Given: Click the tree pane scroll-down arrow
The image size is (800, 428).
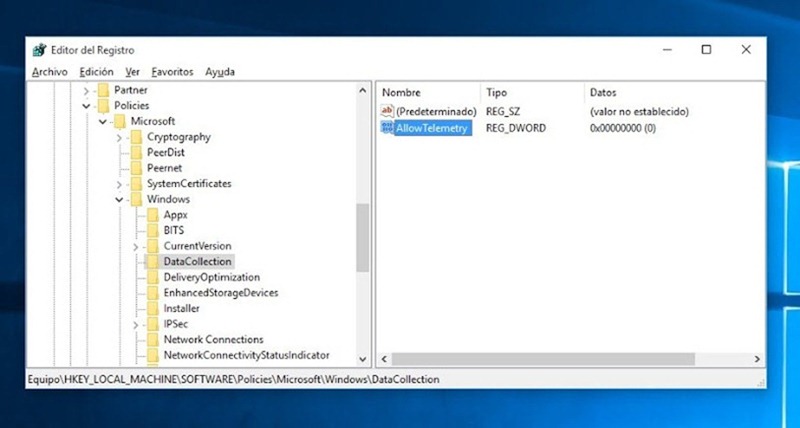Looking at the screenshot, I should [363, 359].
